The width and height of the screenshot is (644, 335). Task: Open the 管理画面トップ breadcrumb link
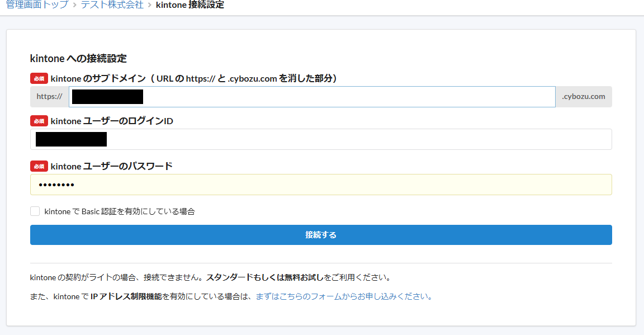[x=37, y=5]
